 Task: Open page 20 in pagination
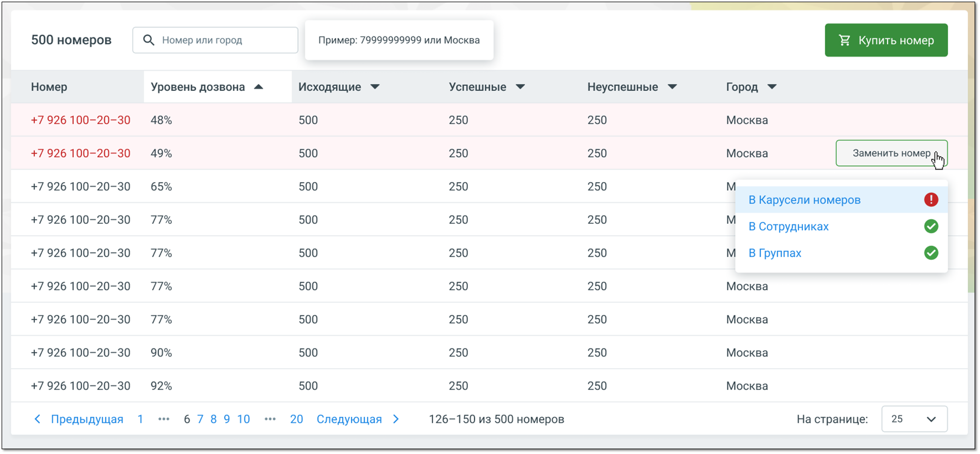click(296, 419)
